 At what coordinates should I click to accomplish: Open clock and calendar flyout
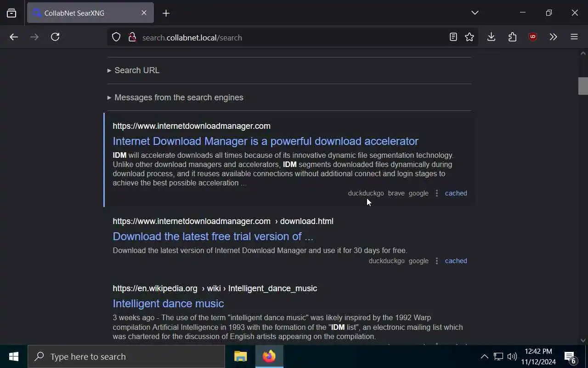tap(538, 356)
